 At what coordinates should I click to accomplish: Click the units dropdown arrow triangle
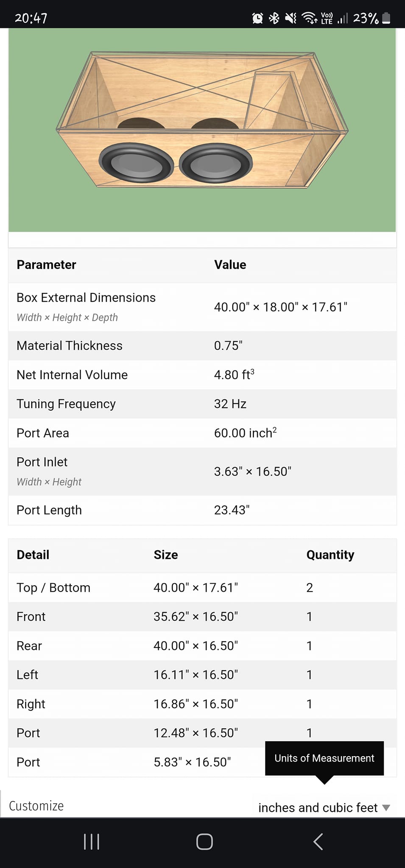click(386, 808)
